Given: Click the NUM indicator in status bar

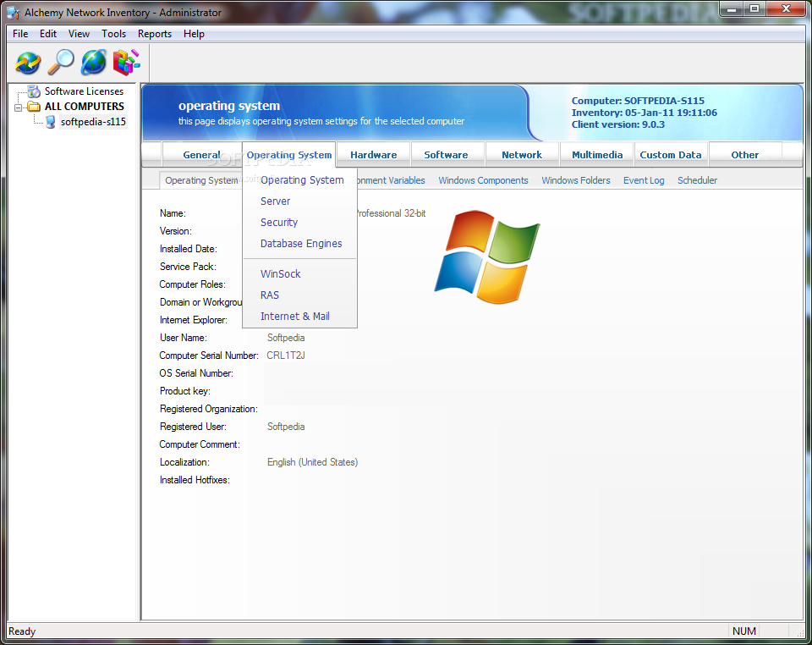Looking at the screenshot, I should click(744, 631).
